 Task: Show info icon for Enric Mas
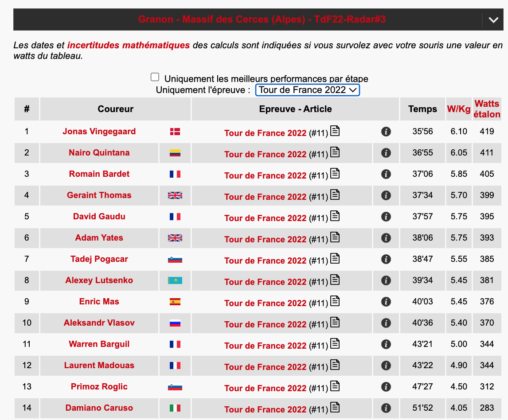386,302
